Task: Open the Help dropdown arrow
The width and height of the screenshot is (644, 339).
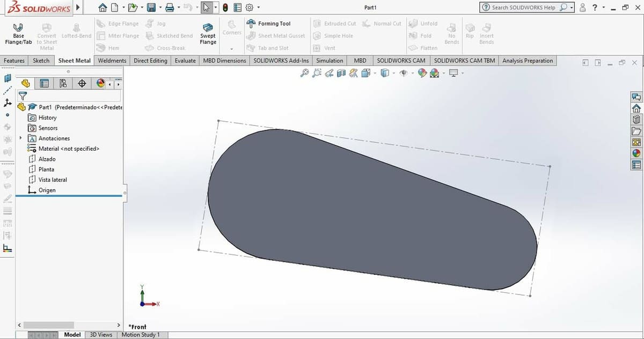Action: point(604,8)
